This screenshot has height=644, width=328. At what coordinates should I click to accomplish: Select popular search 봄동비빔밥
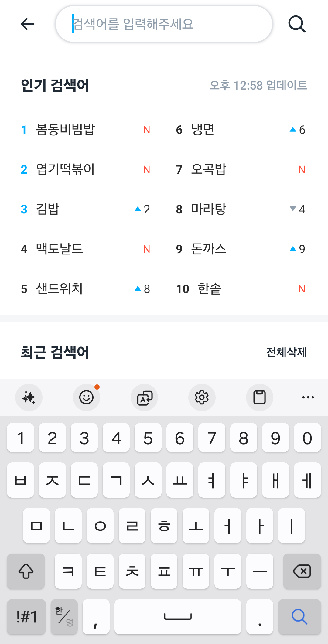66,130
